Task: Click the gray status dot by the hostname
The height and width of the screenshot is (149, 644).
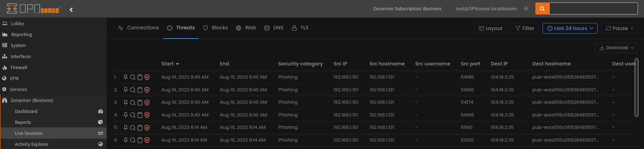Action: click(526, 8)
